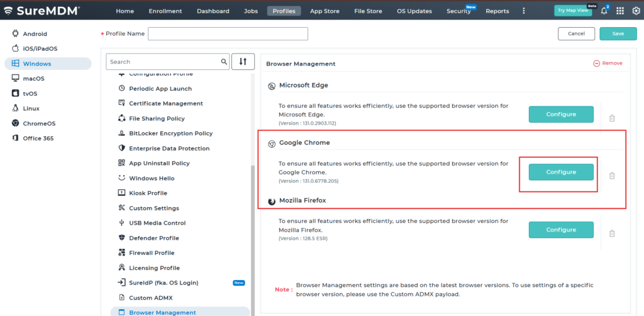Image resolution: width=644 pixels, height=316 pixels.
Task: Click the Apple iOS/iPadOS icon
Action: (x=15, y=48)
